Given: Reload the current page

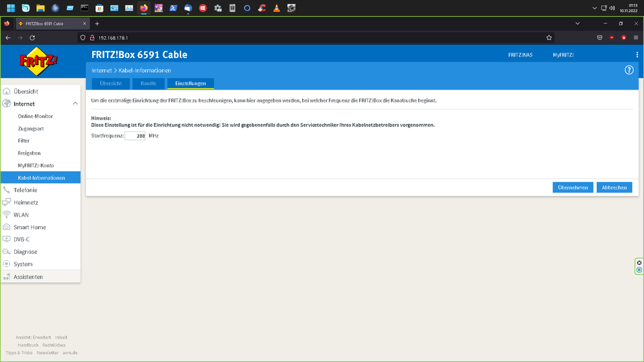Looking at the screenshot, I should pos(32,38).
